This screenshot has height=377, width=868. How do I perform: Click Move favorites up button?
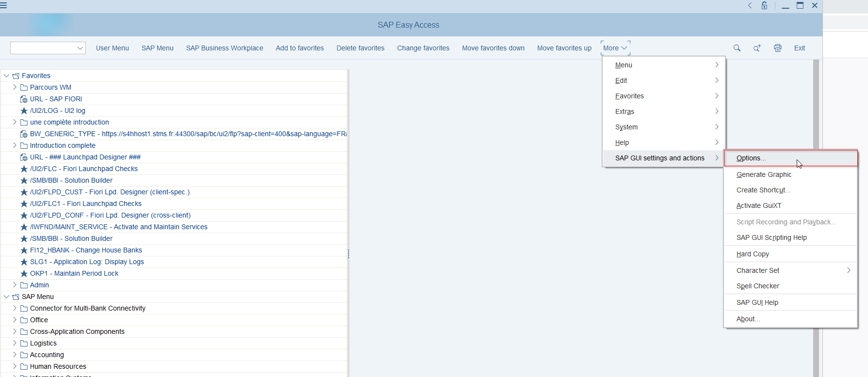coord(564,48)
